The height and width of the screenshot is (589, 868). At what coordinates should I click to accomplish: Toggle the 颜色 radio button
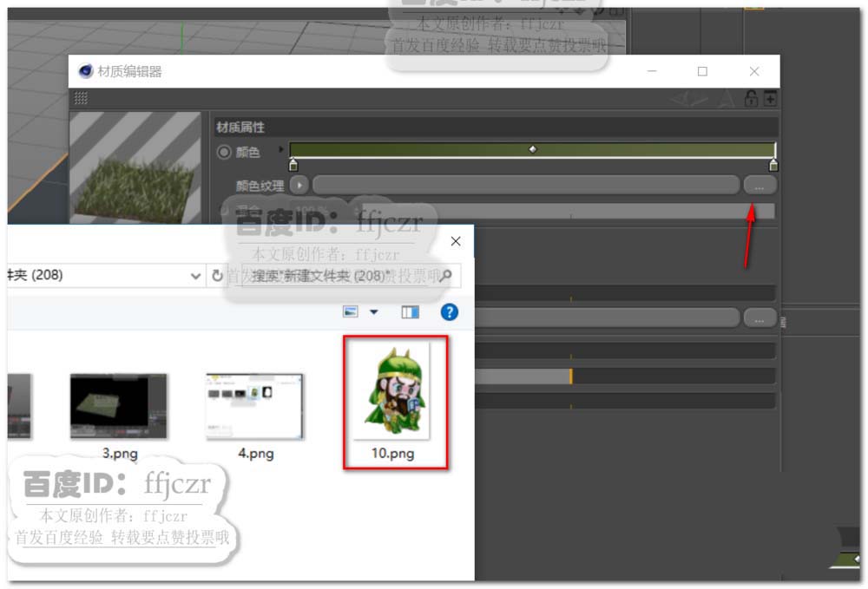[224, 152]
